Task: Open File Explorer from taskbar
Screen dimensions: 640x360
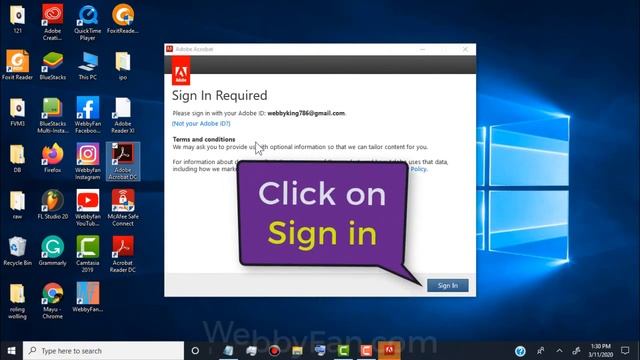Action: pyautogui.click(x=297, y=351)
